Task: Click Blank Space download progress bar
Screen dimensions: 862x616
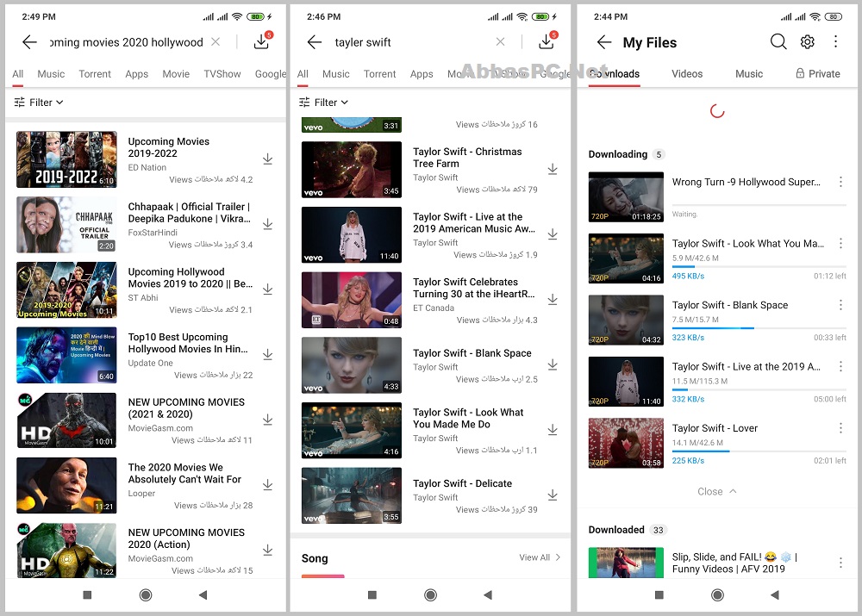Action: [x=759, y=328]
